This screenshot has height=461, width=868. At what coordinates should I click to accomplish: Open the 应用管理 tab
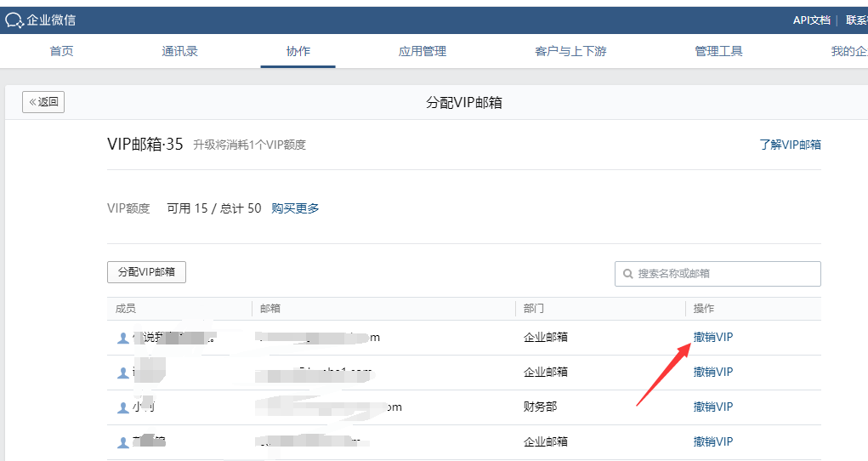[422, 51]
